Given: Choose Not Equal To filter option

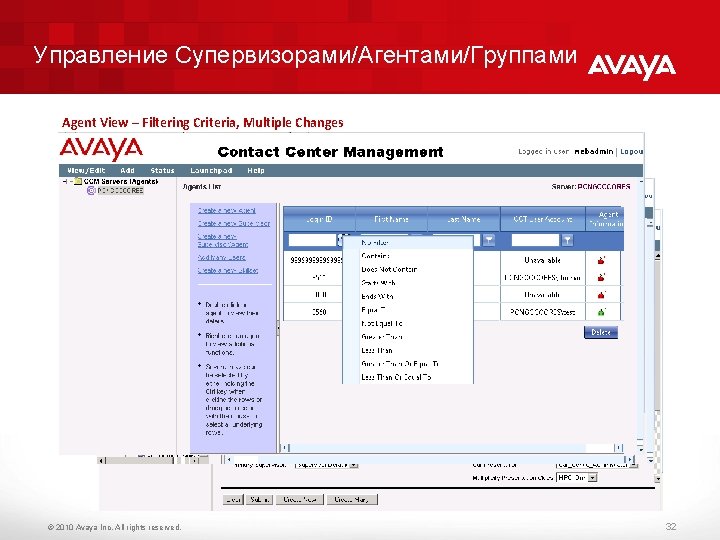Looking at the screenshot, I should coord(408,323).
